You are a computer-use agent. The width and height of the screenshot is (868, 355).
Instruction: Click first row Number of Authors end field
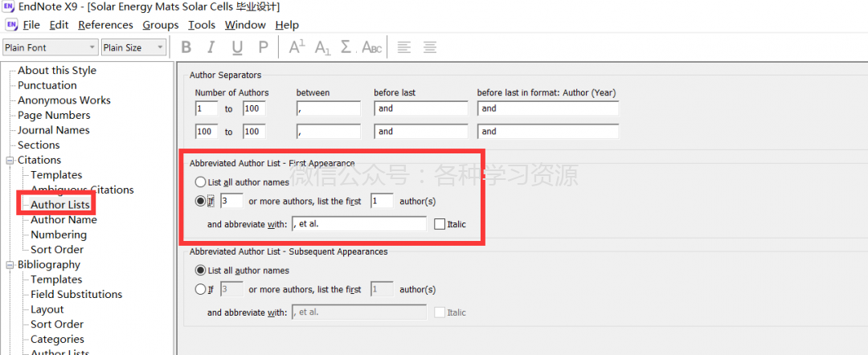click(254, 108)
